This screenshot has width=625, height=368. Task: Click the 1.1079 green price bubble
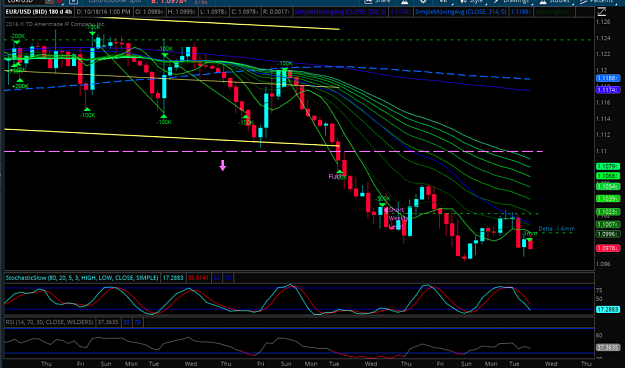[608, 166]
